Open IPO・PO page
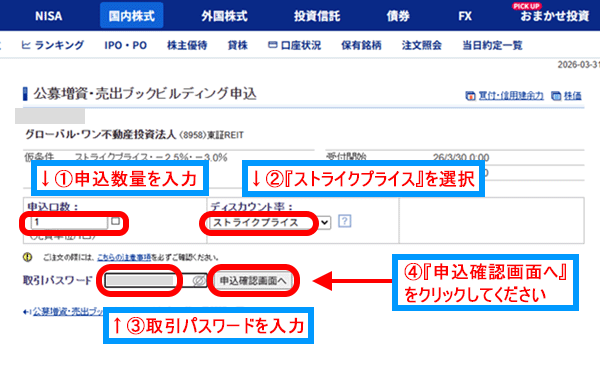This screenshot has width=600, height=365. (x=126, y=45)
